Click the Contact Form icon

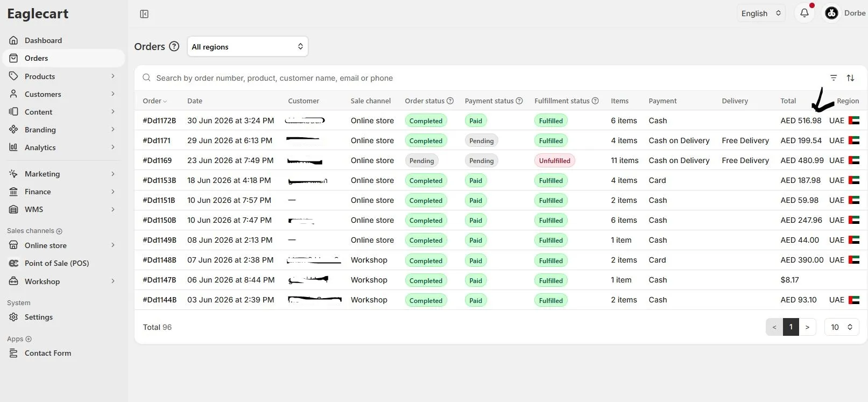pos(13,353)
